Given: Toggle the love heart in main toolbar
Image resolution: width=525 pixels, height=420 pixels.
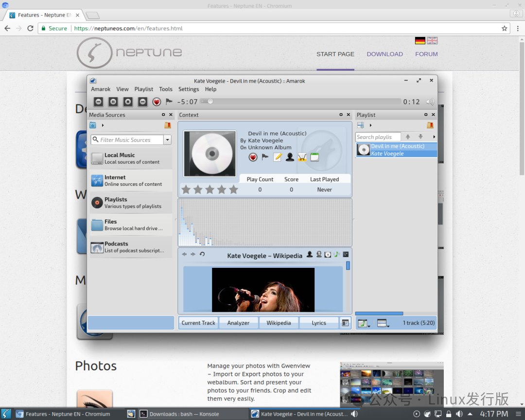Looking at the screenshot, I should pyautogui.click(x=157, y=102).
